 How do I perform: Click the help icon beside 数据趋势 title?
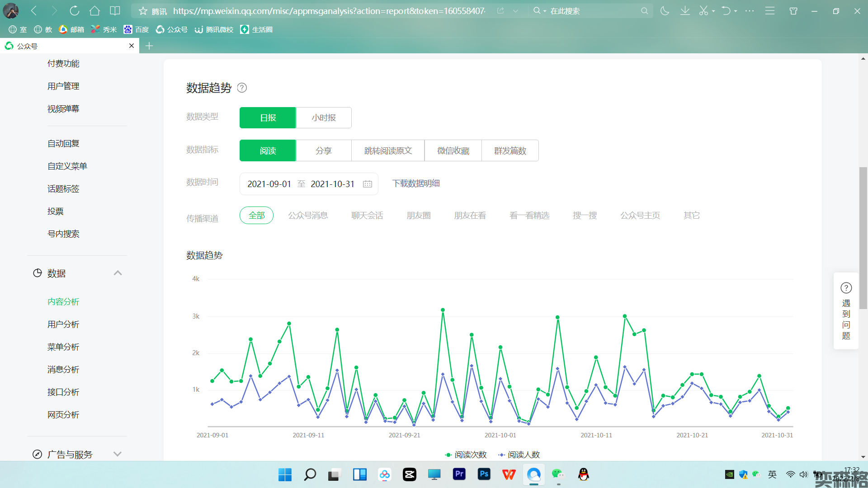click(242, 88)
